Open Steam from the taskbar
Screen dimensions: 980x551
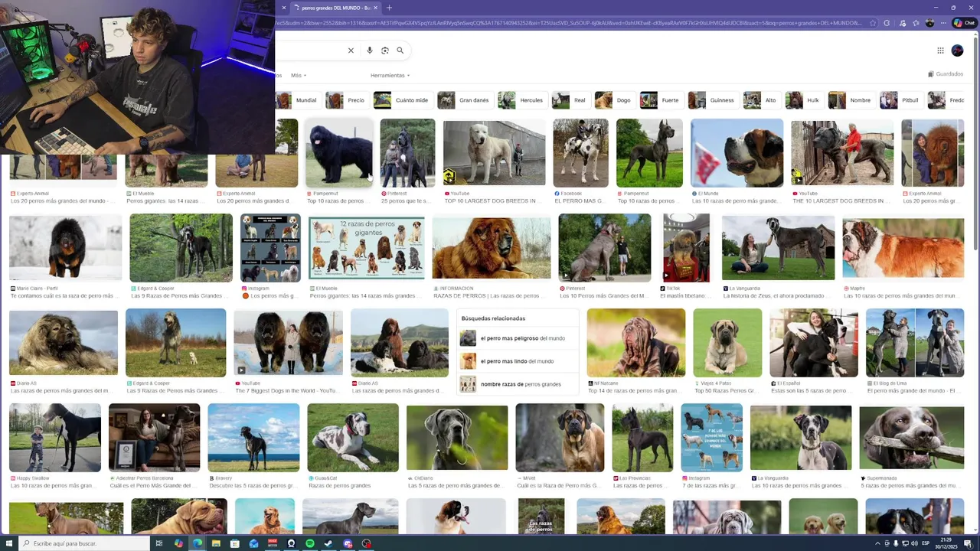pyautogui.click(x=328, y=543)
